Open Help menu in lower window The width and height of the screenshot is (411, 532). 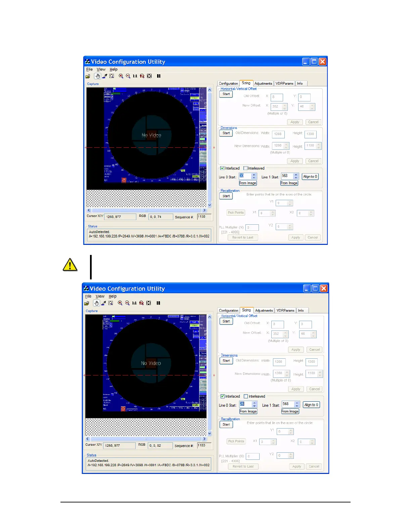click(112, 297)
